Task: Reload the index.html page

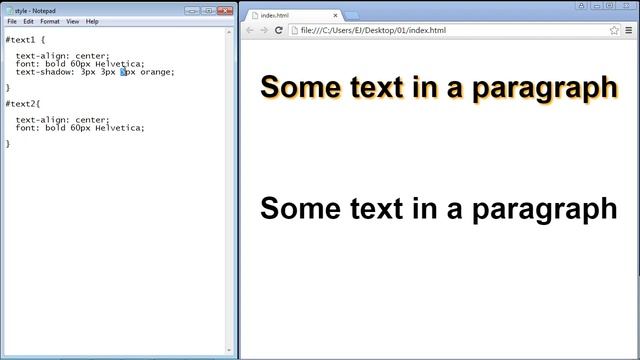Action: click(279, 30)
